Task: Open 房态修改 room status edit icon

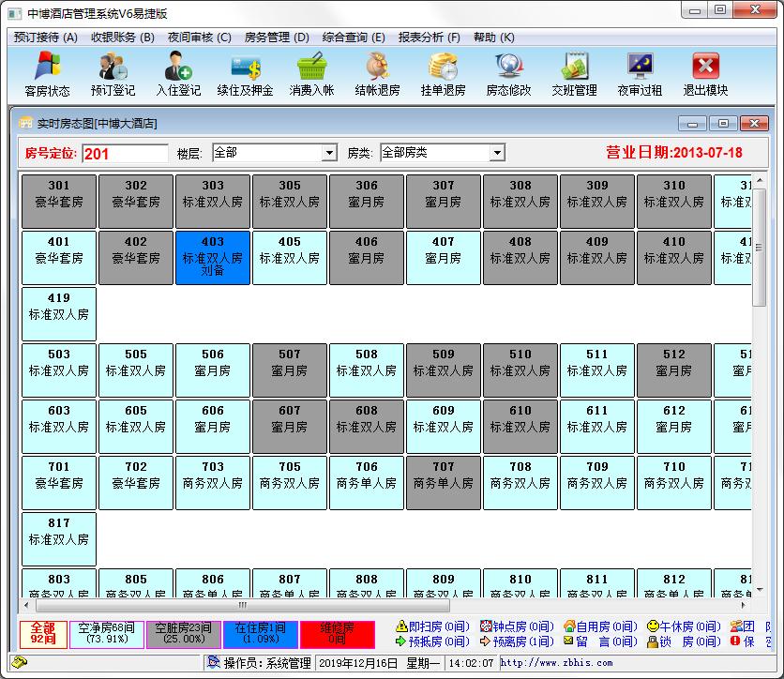Action: [508, 73]
